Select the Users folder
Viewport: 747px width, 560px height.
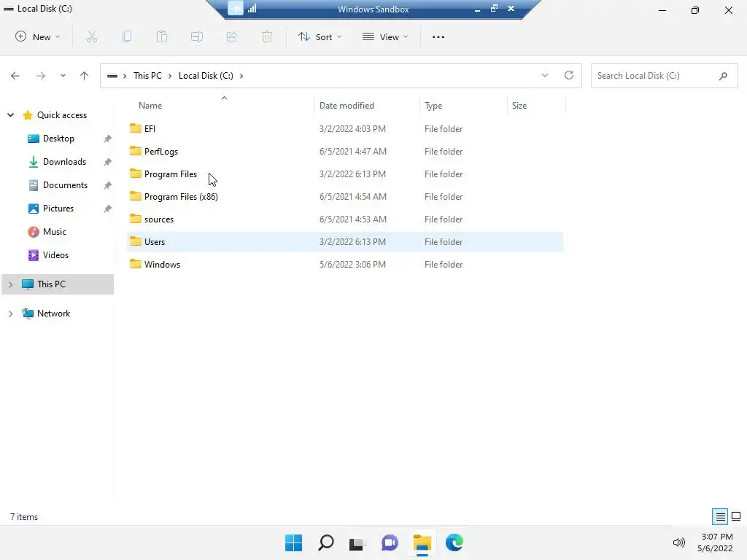(345, 242)
